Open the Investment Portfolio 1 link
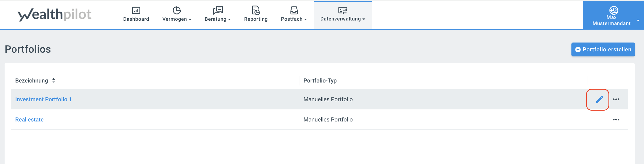Screen dimensions: 644x164 43,99
